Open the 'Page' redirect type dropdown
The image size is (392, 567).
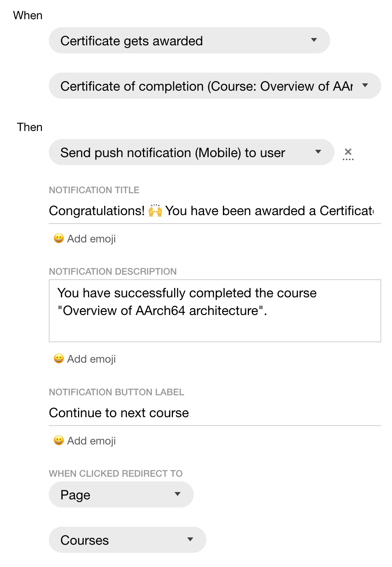[115, 495]
